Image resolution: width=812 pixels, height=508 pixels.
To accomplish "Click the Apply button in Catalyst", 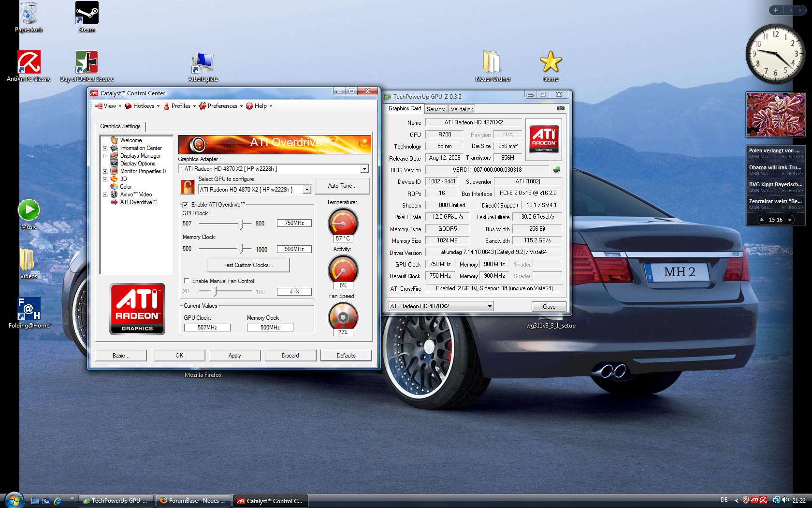I will pos(235,356).
